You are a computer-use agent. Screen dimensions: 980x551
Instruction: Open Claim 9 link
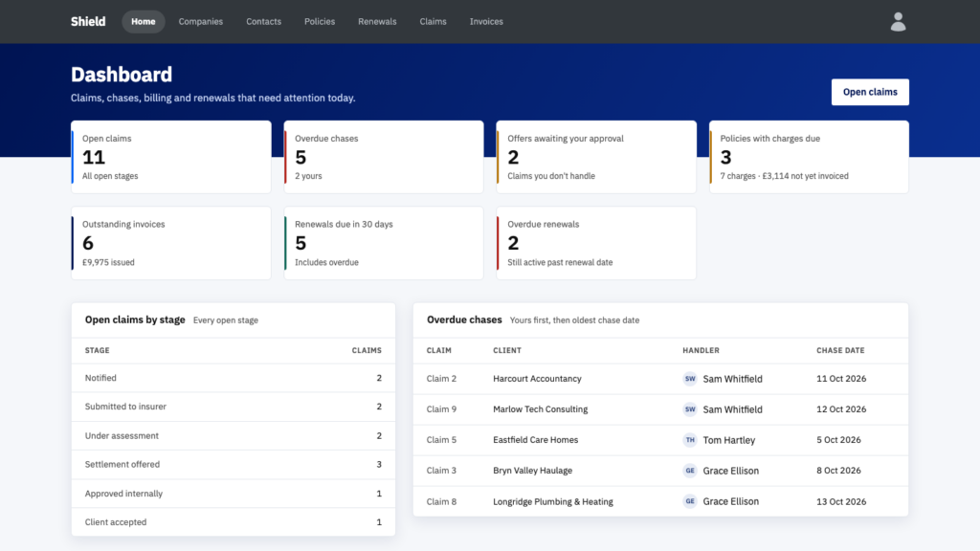coord(441,409)
